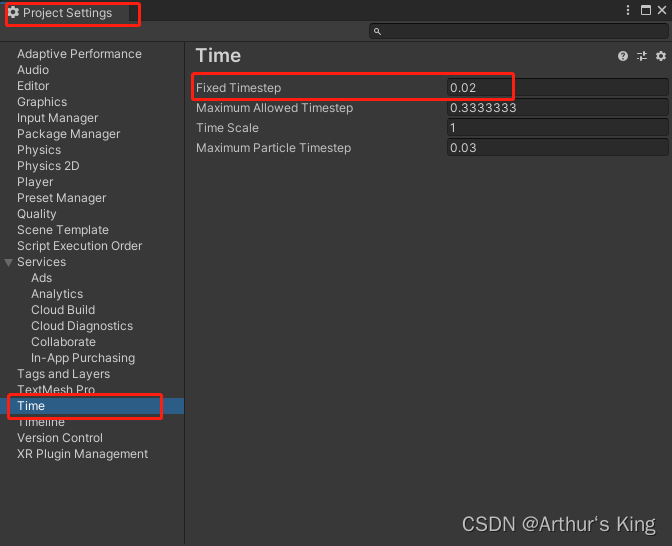This screenshot has height=546, width=672.
Task: Open the window kebab options menu
Action: pos(628,10)
